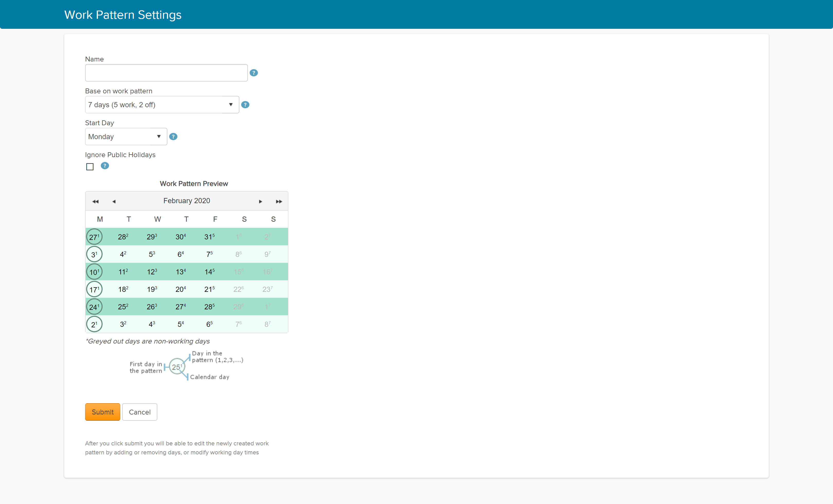Go to the next month with the right arrow
The image size is (833, 504).
point(260,201)
